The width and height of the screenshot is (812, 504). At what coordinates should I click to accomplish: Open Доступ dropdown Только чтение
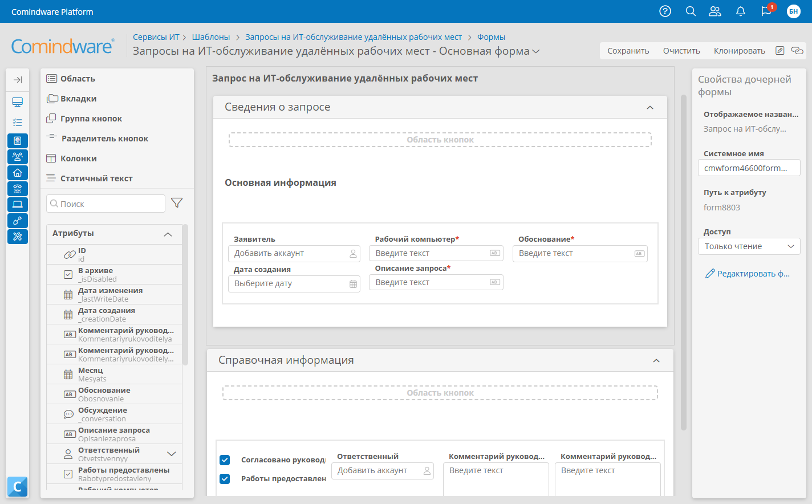click(749, 246)
